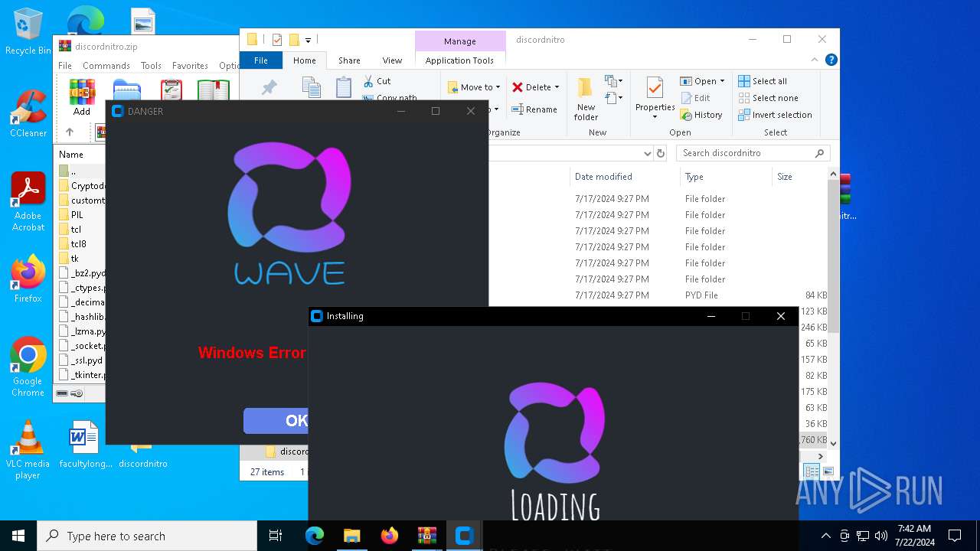Open the File tab in Explorer

tap(261, 60)
